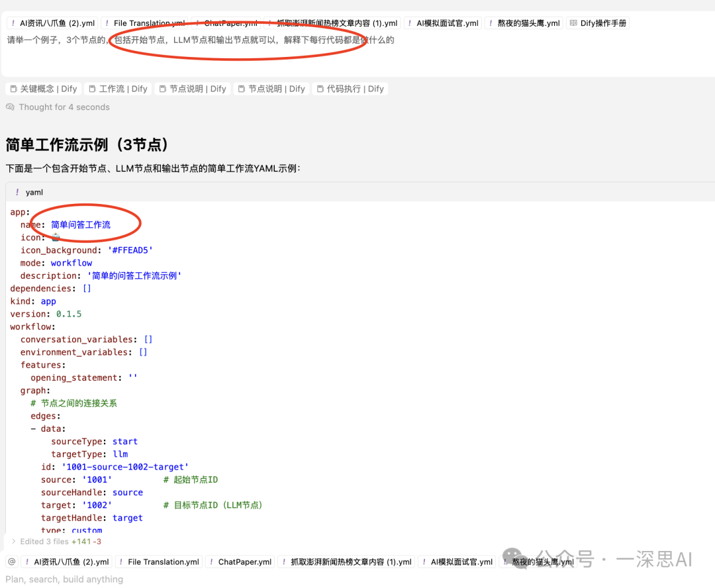Click the description value '简单的问答工作流示例'
Image resolution: width=715 pixels, height=588 pixels.
[x=134, y=276]
